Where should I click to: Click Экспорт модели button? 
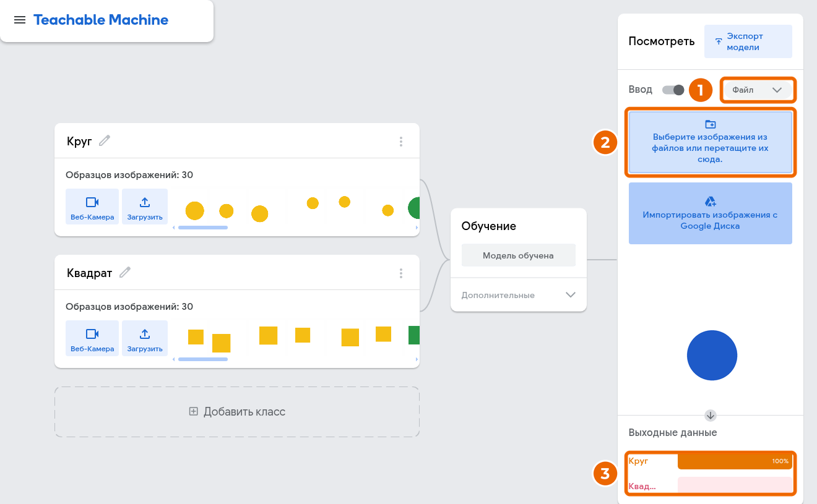pos(748,41)
